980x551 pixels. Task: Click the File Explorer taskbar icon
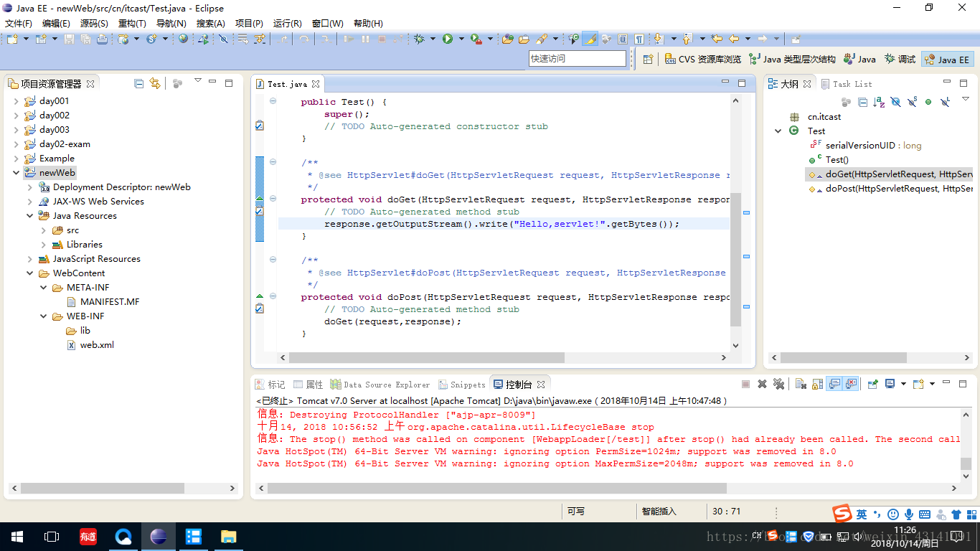point(228,537)
